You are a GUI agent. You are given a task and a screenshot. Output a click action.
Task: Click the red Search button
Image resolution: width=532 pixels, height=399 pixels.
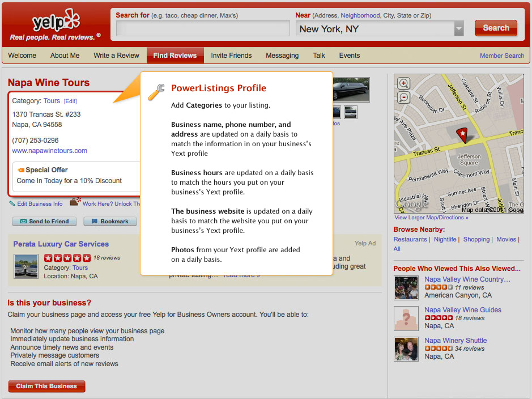coord(496,28)
